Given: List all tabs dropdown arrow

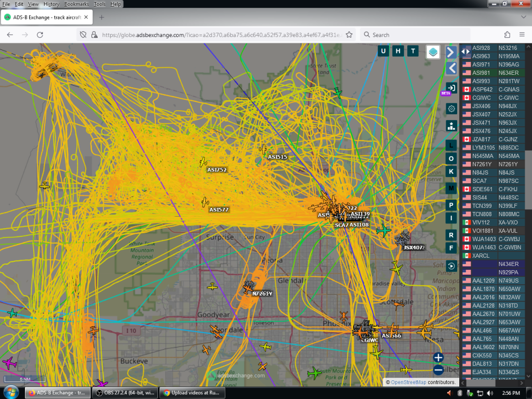Looking at the screenshot, I should 523,17.
